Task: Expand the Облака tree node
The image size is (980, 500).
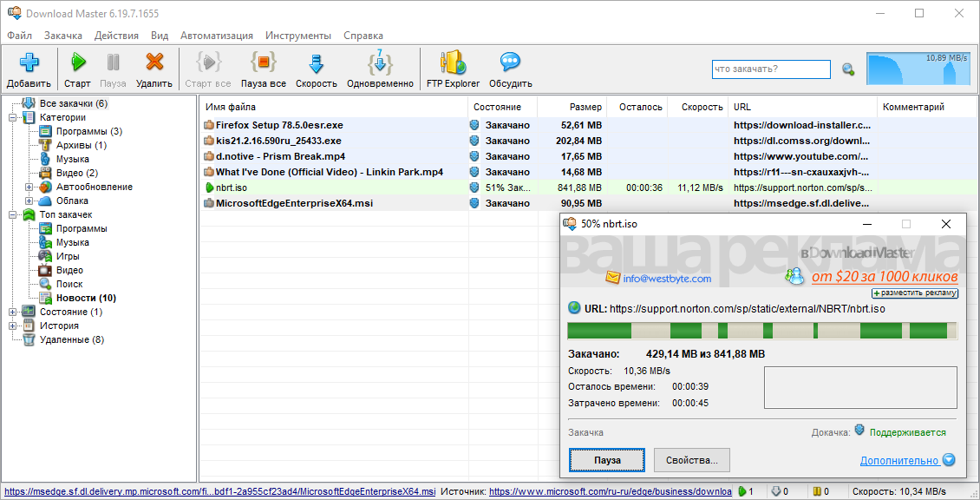Action: pyautogui.click(x=29, y=201)
